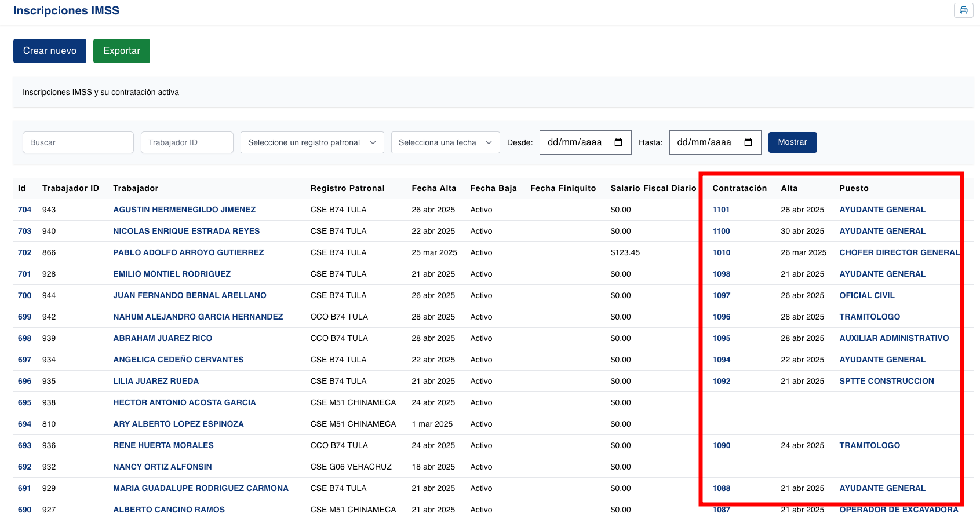Open worker JUAN FERNANDO BERNAL ARELLANO
Image resolution: width=980 pixels, height=513 pixels.
click(x=190, y=295)
